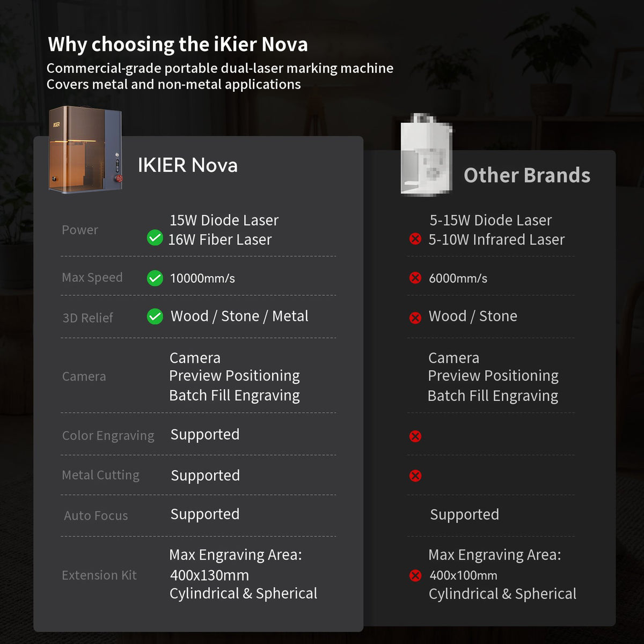Click the "6000mm/s" speed value

458,278
